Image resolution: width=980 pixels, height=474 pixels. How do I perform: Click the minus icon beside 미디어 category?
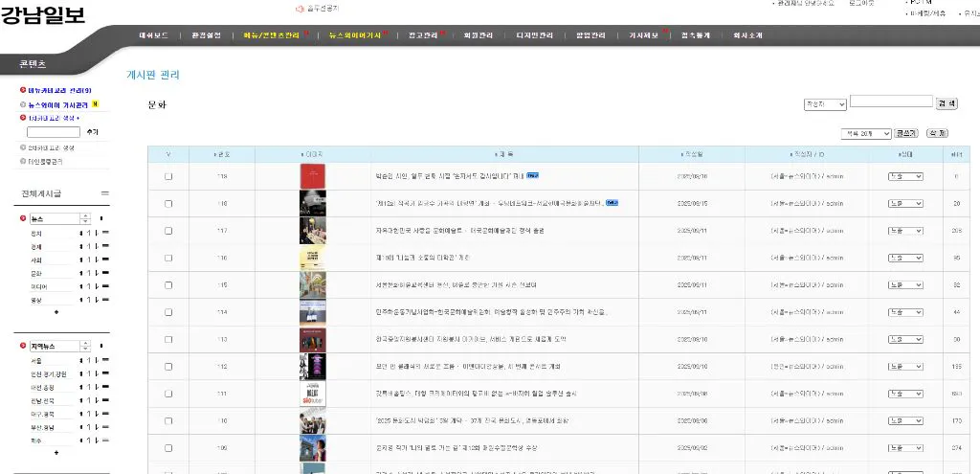click(105, 286)
